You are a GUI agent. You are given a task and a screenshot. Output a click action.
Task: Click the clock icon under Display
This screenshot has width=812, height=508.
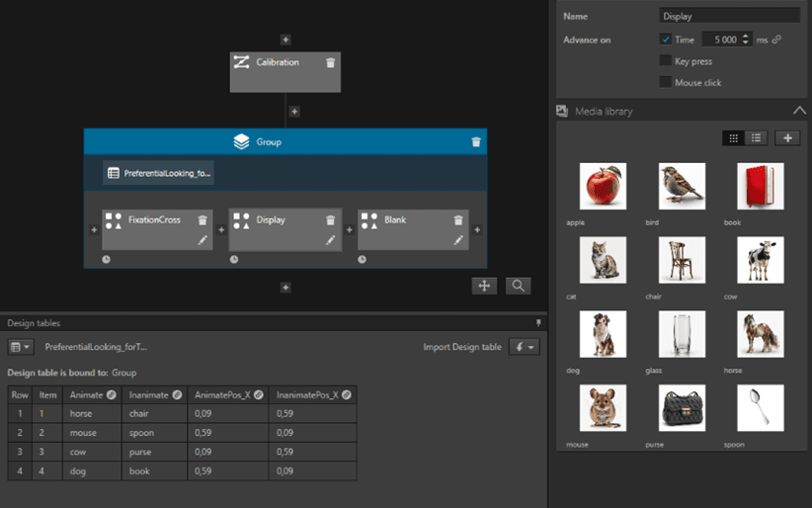[x=234, y=259]
